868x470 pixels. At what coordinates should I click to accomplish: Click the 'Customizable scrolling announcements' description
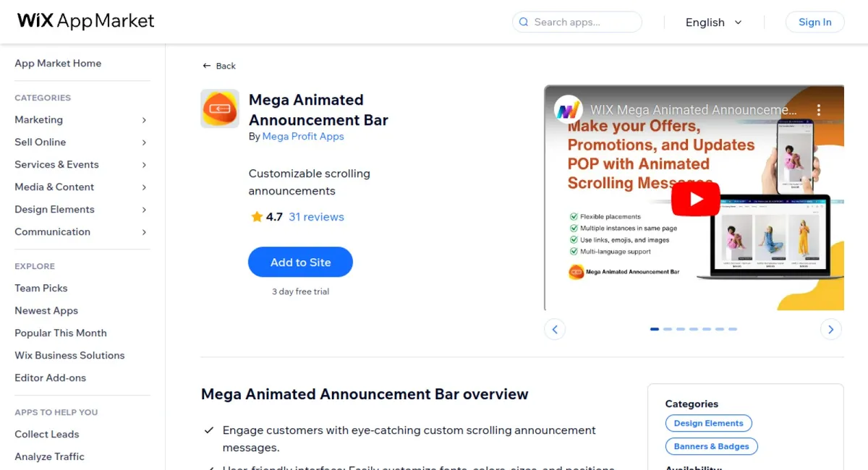pos(310,182)
